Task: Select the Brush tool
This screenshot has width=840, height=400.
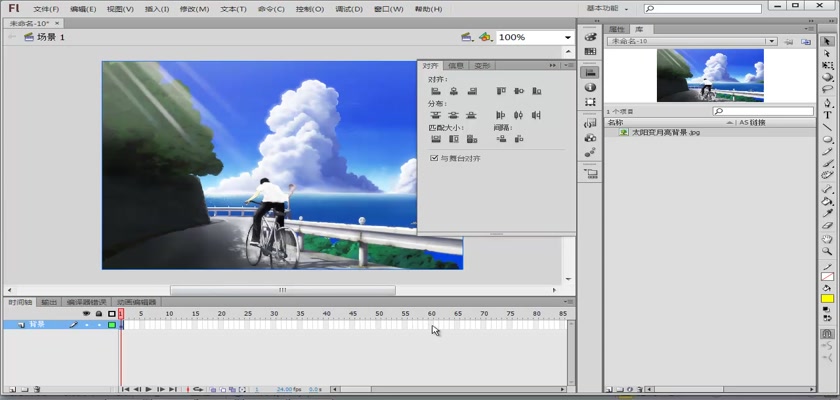Action: (x=827, y=163)
